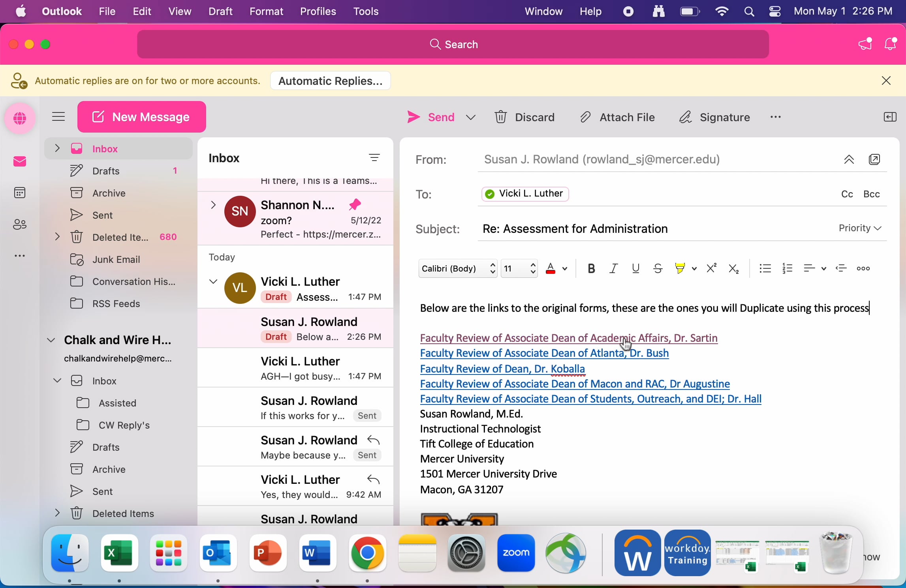
Task: Toggle bold formatting
Action: 591,269
